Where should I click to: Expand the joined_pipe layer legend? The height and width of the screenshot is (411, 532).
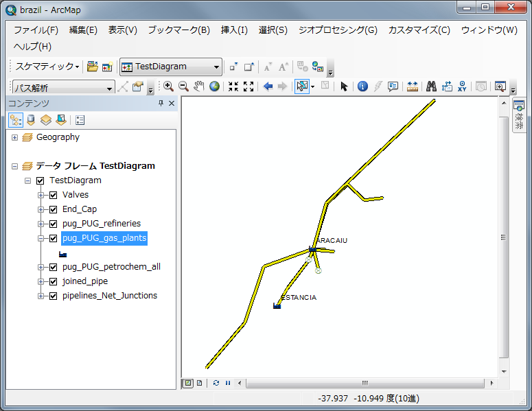(x=41, y=281)
